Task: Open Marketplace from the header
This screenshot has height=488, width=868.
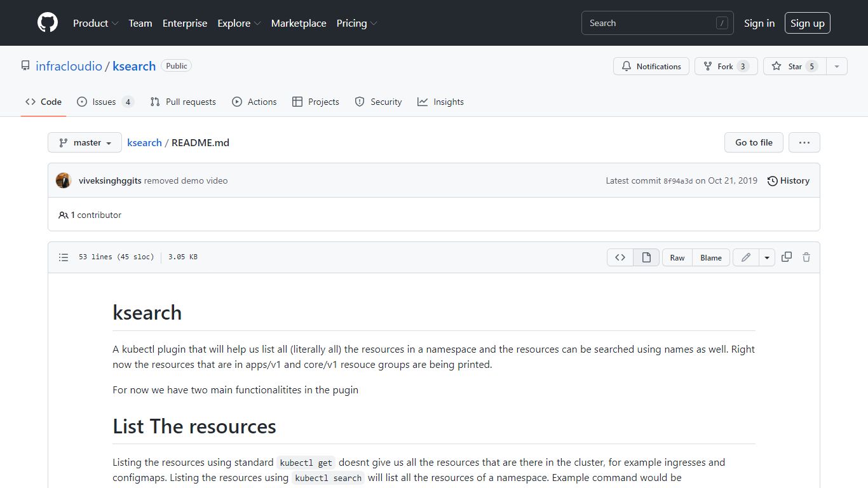Action: [299, 23]
